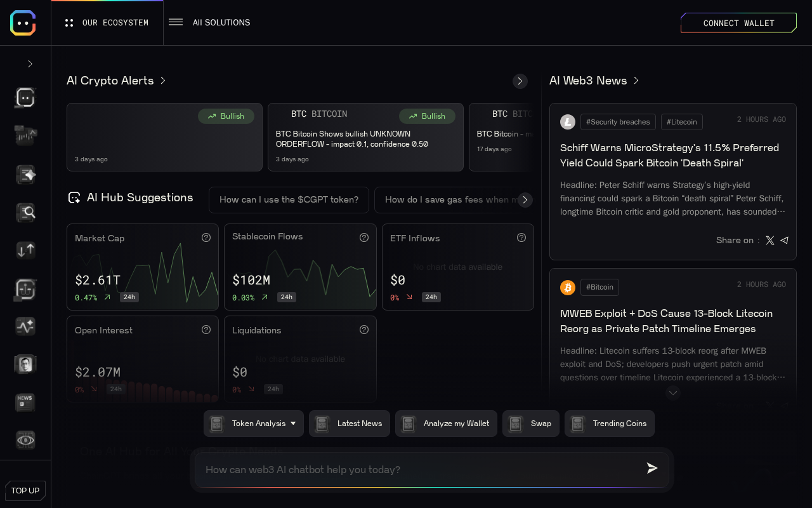Open the BTC Bitcoin bullish orderflow alert card

point(365,137)
